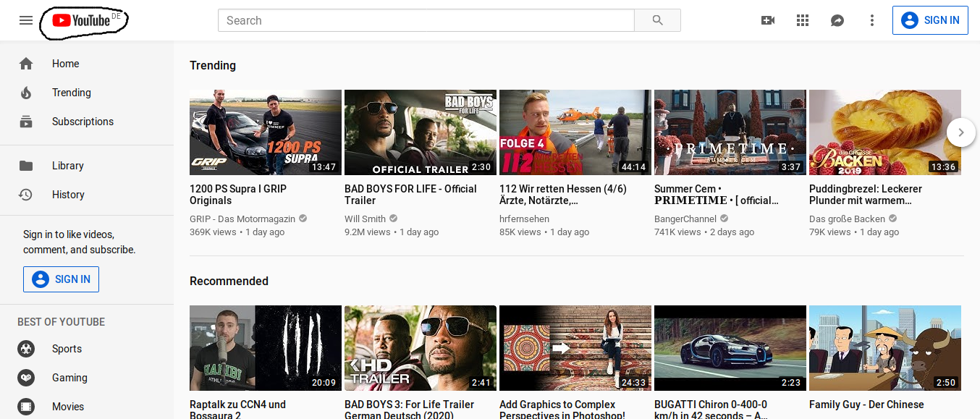Click '741K views • 2 days ago' text
The image size is (980, 419).
click(704, 232)
